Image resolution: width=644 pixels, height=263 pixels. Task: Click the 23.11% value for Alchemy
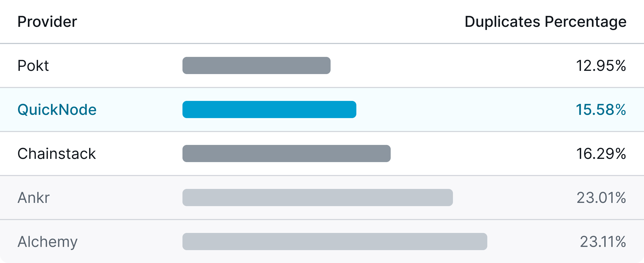tap(603, 242)
